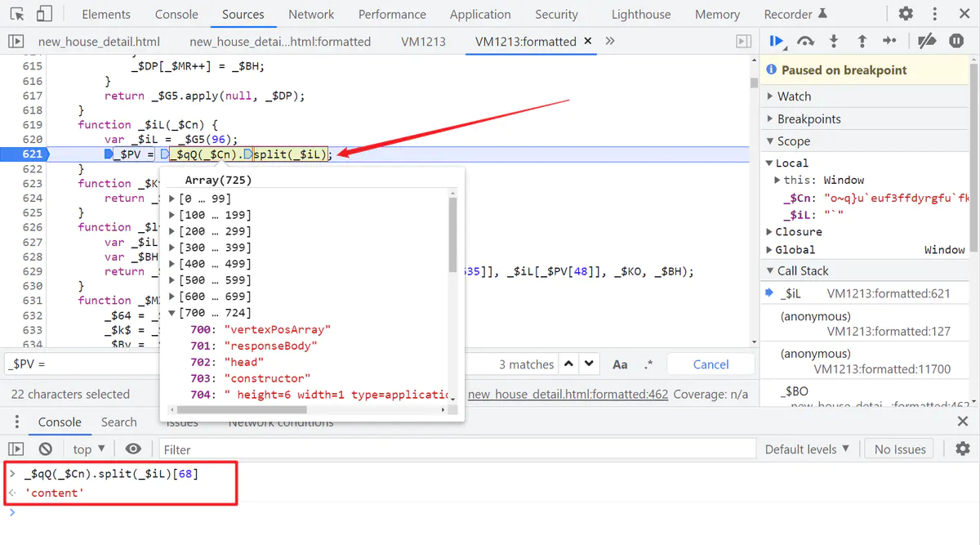This screenshot has width=980, height=545.
Task: Expand the Watch section
Action: point(794,96)
